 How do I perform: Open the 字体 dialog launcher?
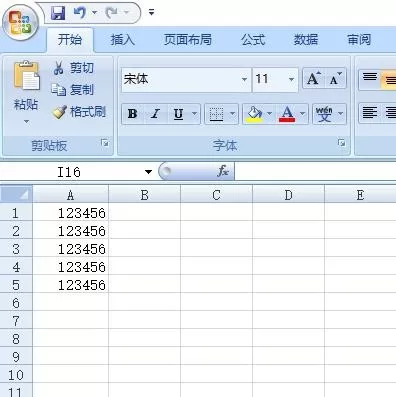pyautogui.click(x=341, y=143)
